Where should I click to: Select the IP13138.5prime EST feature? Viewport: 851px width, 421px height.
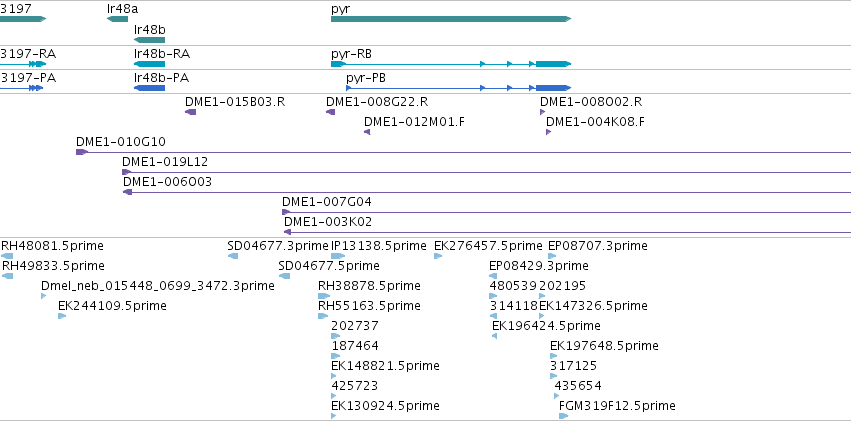pos(338,256)
